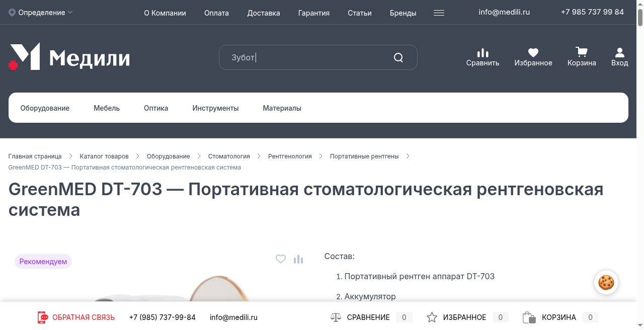Open the hamburger more-menu icon
This screenshot has height=330, width=644.
[x=439, y=13]
